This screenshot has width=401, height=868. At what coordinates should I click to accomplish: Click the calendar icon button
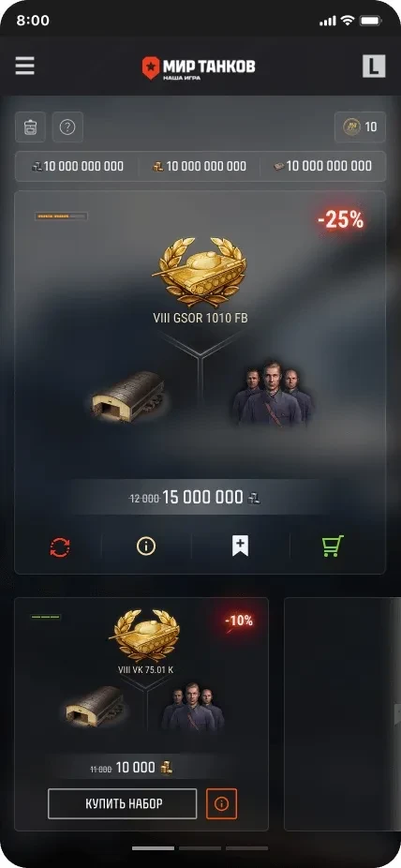tap(30, 127)
